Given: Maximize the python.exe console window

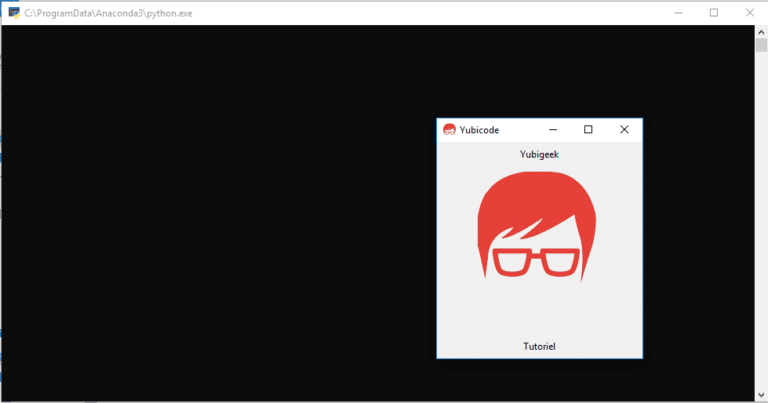Looking at the screenshot, I should (714, 13).
